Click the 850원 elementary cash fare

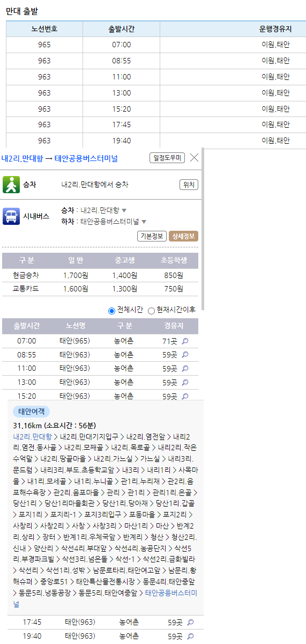[174, 275]
